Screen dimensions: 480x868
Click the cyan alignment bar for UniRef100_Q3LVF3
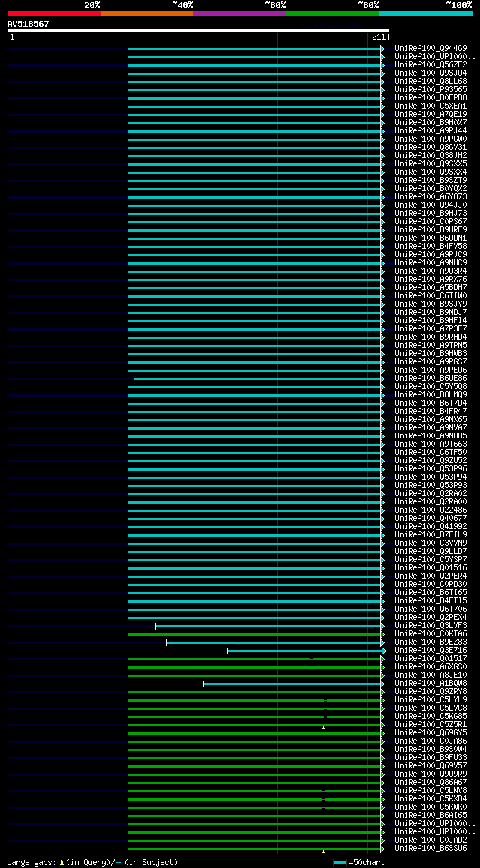click(269, 626)
